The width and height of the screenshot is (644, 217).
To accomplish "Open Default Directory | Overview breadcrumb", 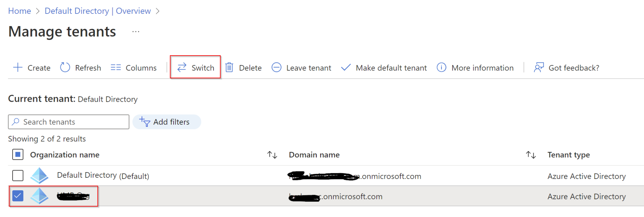I will tap(98, 11).
